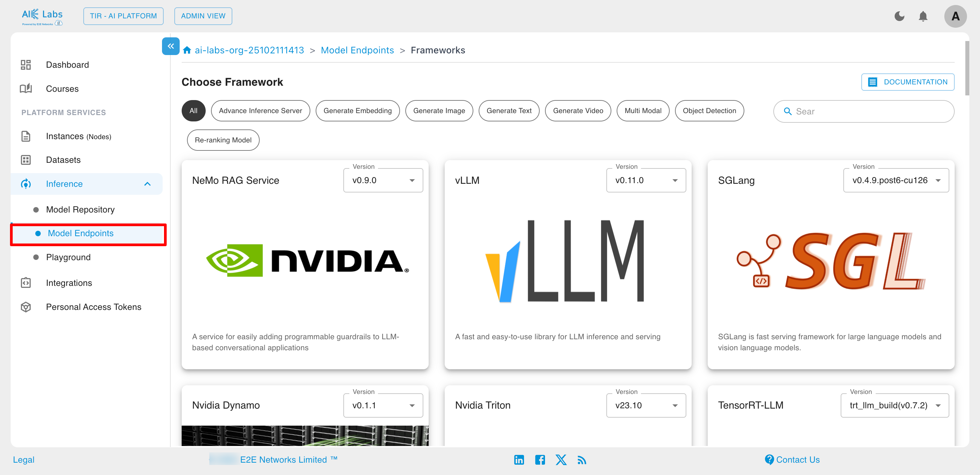Click TIR - AI PLATFORM button
The image size is (980, 475).
(123, 16)
